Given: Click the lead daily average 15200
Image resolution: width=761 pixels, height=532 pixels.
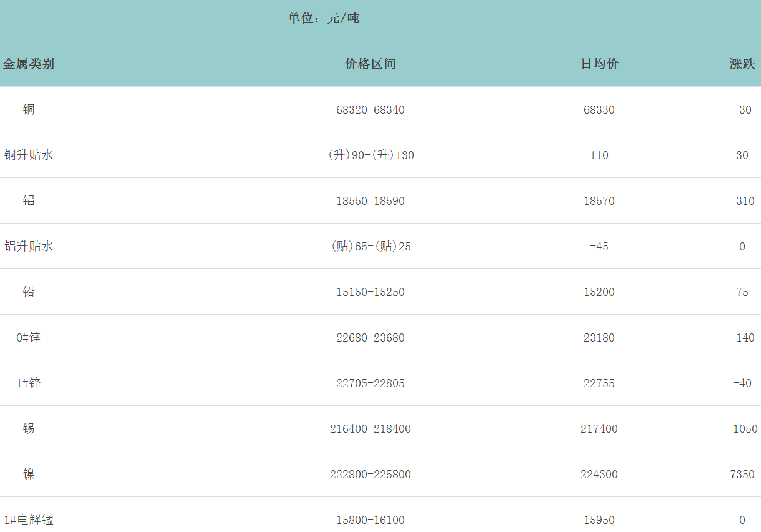Looking at the screenshot, I should 599,292.
